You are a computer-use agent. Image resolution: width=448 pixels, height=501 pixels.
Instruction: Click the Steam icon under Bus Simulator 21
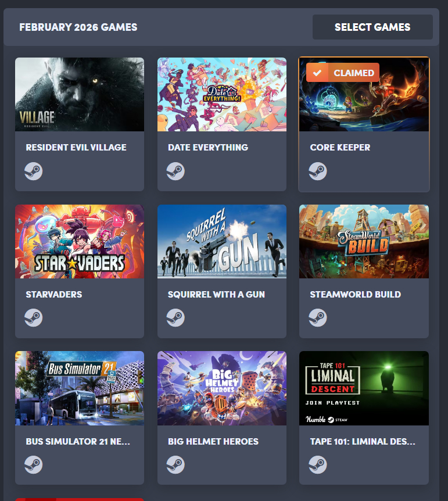pyautogui.click(x=34, y=464)
